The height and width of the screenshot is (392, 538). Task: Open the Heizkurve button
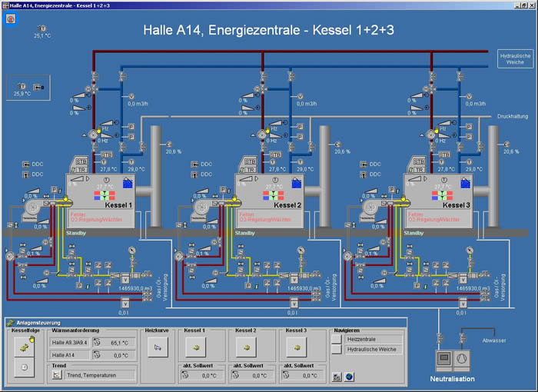[158, 347]
